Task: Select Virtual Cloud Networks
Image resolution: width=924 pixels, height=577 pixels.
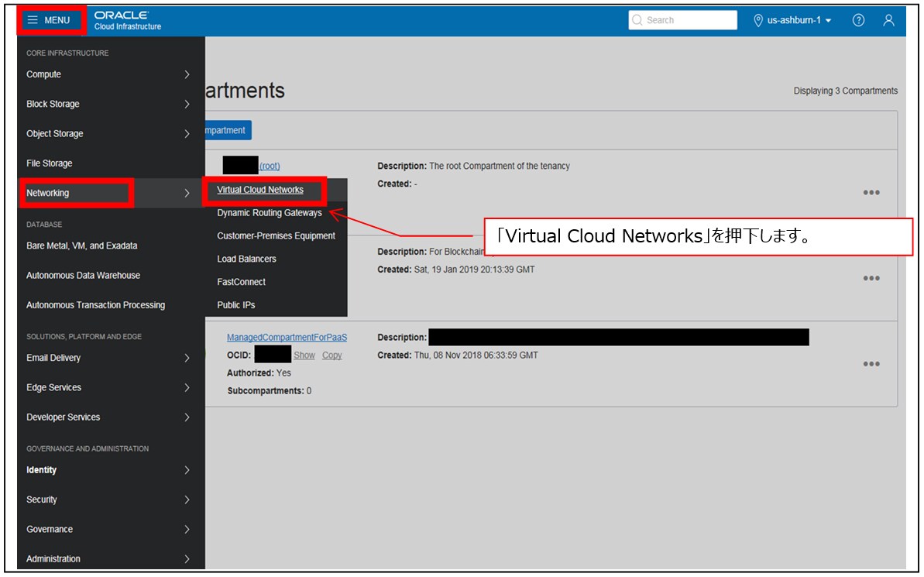Action: point(260,190)
